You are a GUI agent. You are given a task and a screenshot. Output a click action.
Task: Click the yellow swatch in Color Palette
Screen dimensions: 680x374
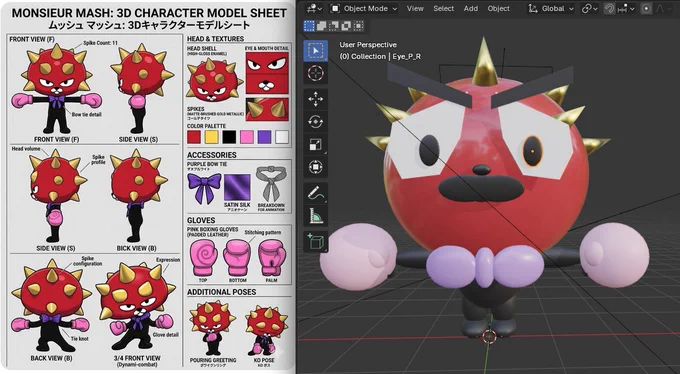211,137
